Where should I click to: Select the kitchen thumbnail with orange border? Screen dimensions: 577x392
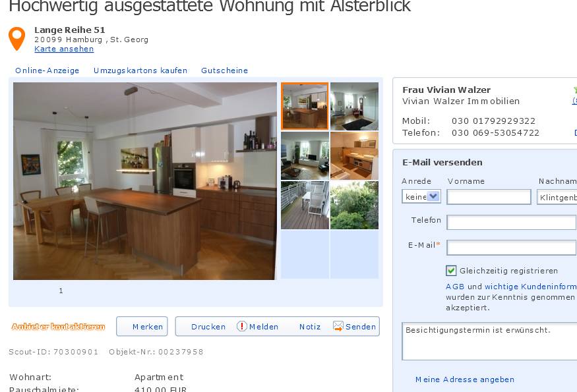point(305,106)
